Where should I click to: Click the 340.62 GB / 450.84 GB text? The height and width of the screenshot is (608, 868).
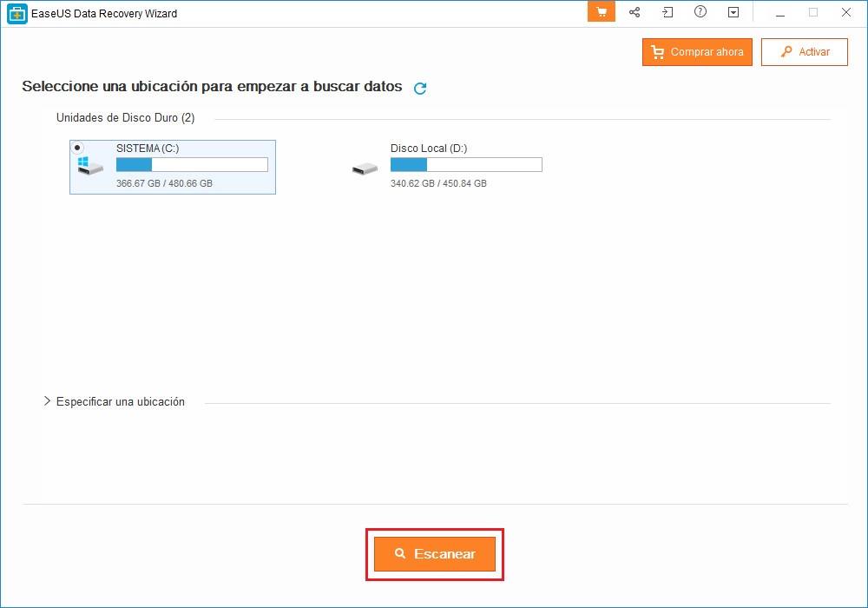[438, 183]
